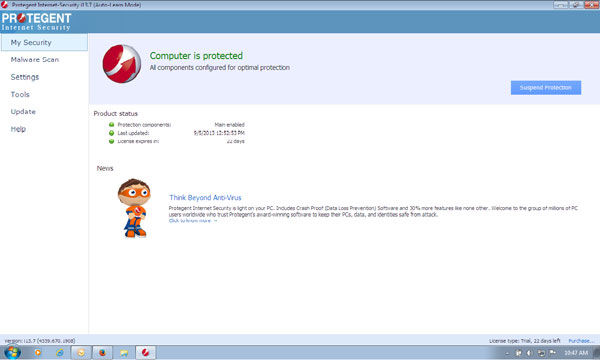Click the Computer is protected heading
The height and width of the screenshot is (360, 600).
[196, 56]
